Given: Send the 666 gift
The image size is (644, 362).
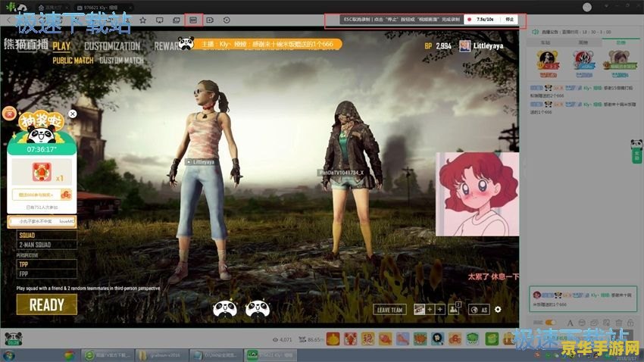Looking at the screenshot, I should [x=455, y=339].
